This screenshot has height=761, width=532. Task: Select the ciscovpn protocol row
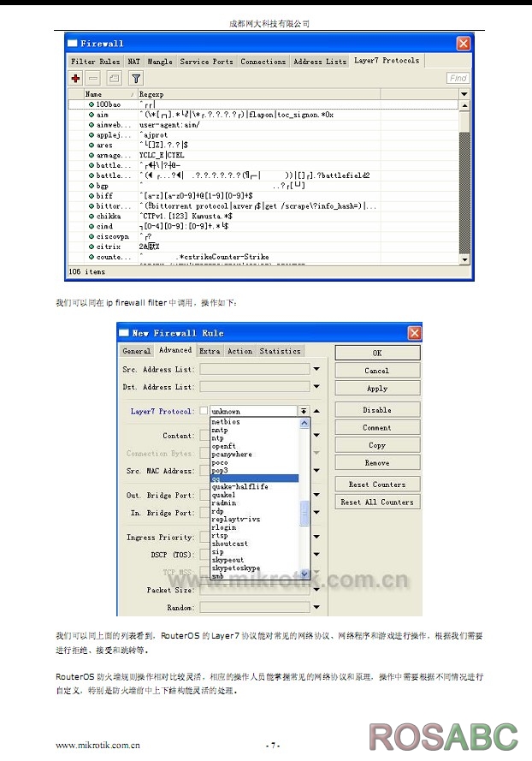(x=263, y=236)
